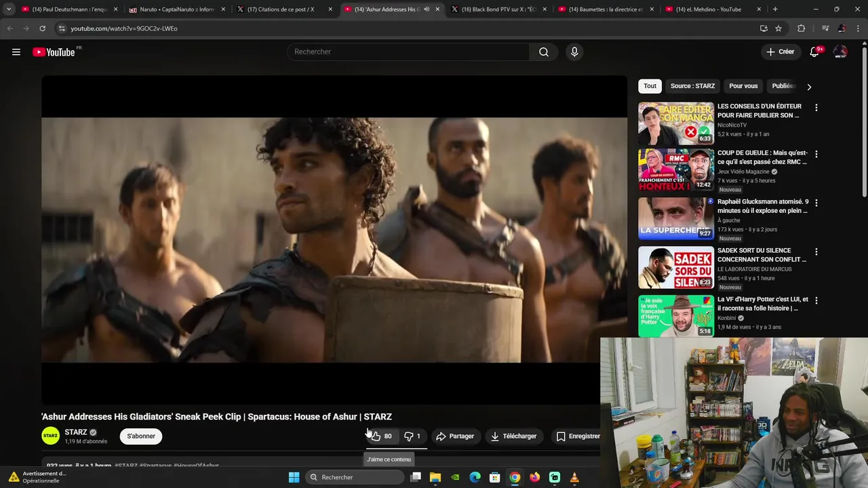Focus the YouTube Rechercher search field

(x=409, y=52)
